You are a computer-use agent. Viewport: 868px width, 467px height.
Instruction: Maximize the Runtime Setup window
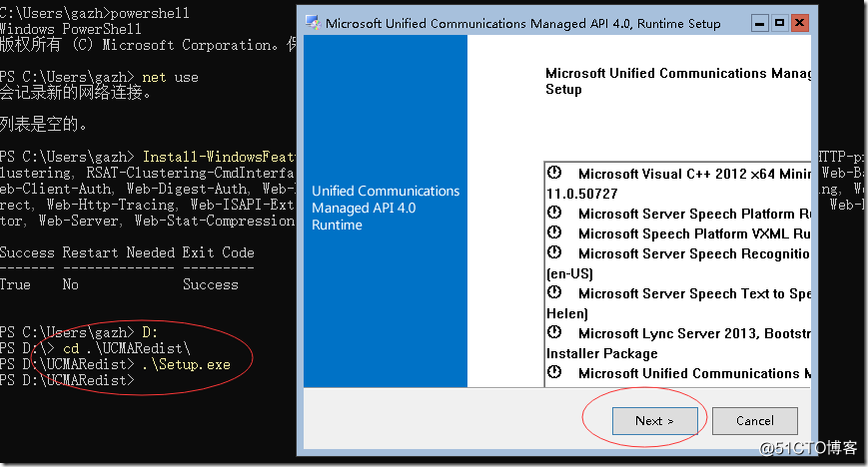click(779, 23)
